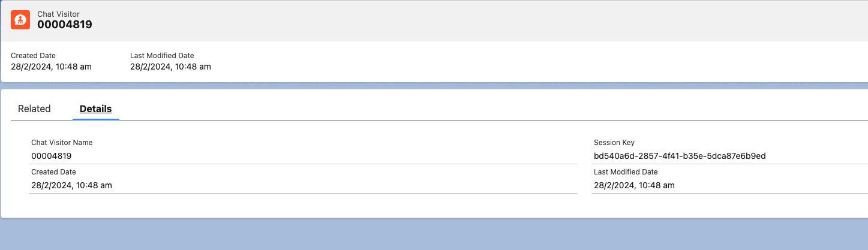Select the Created Date value under Details

71,185
